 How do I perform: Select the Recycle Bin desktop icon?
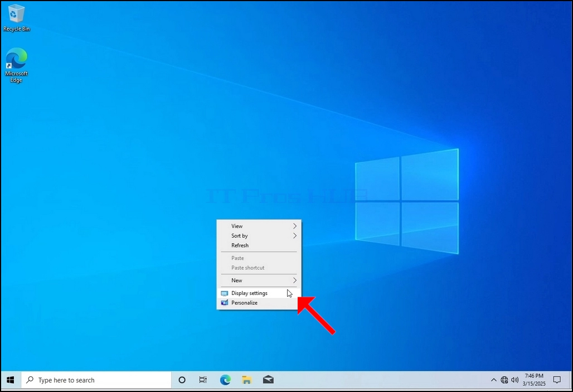tap(16, 18)
